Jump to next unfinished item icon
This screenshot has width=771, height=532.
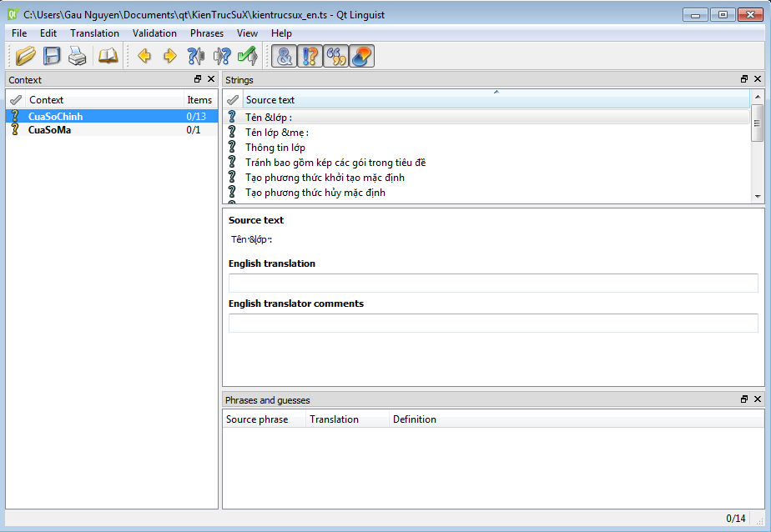pyautogui.click(x=222, y=56)
